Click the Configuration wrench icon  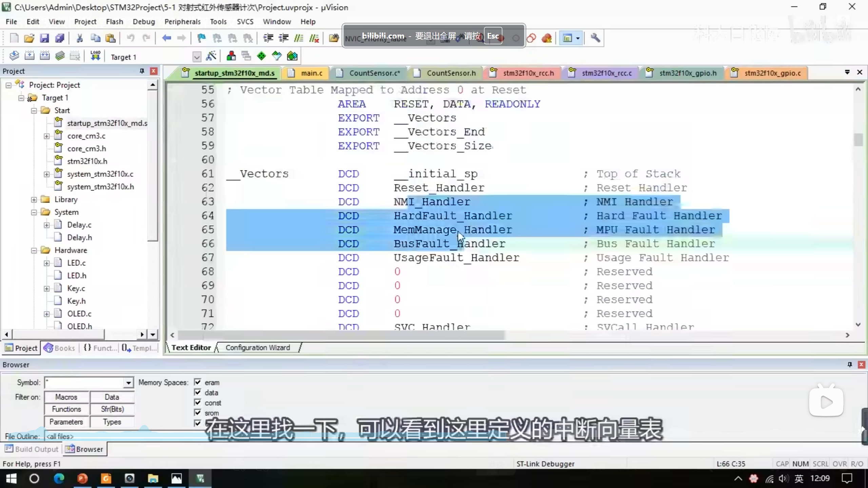tap(595, 38)
